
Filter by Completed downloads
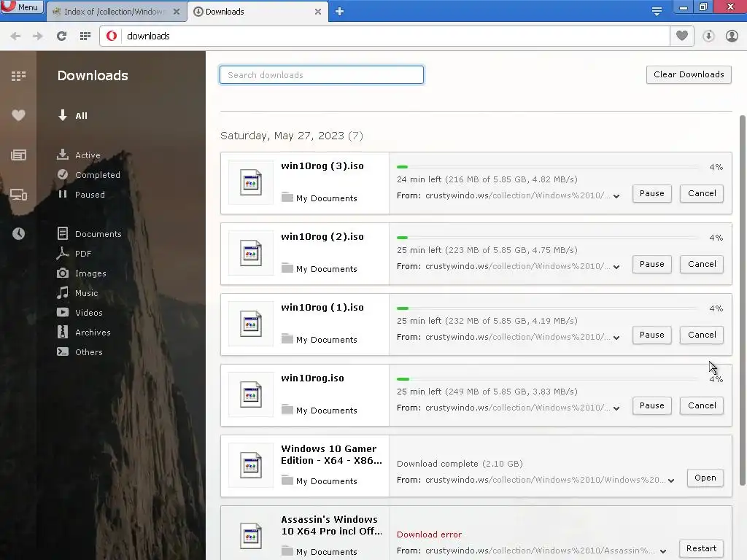[x=88, y=175]
